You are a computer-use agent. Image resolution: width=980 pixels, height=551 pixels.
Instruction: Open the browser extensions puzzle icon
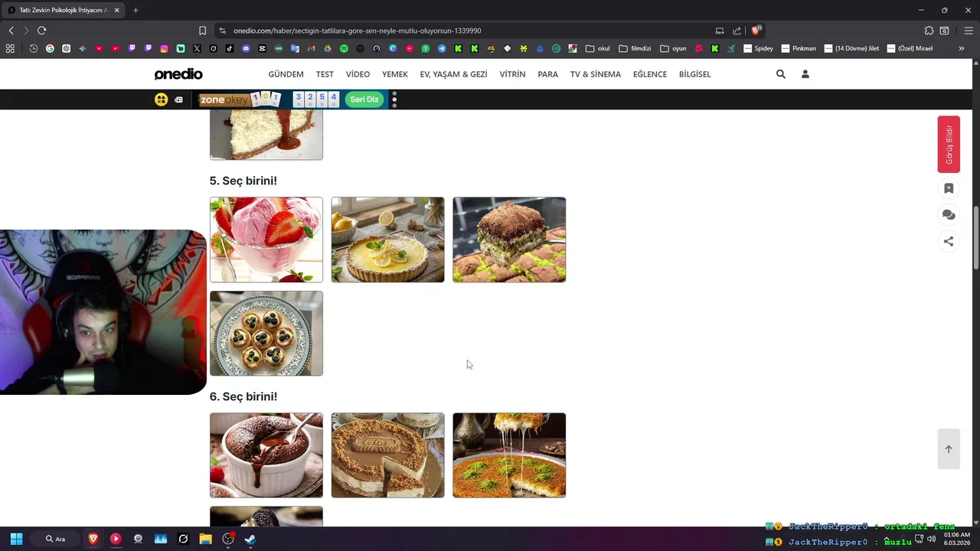pyautogui.click(x=929, y=31)
